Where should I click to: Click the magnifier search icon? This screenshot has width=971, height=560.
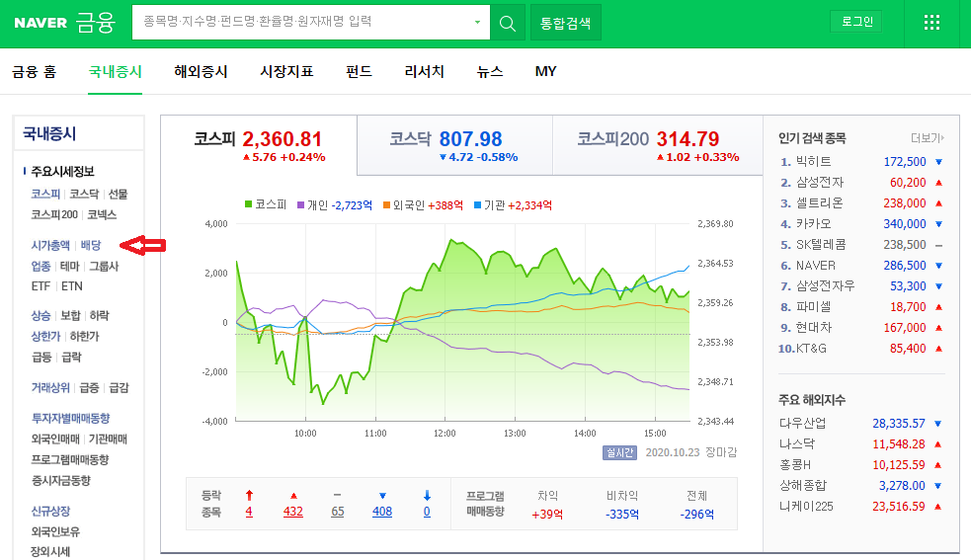(507, 23)
